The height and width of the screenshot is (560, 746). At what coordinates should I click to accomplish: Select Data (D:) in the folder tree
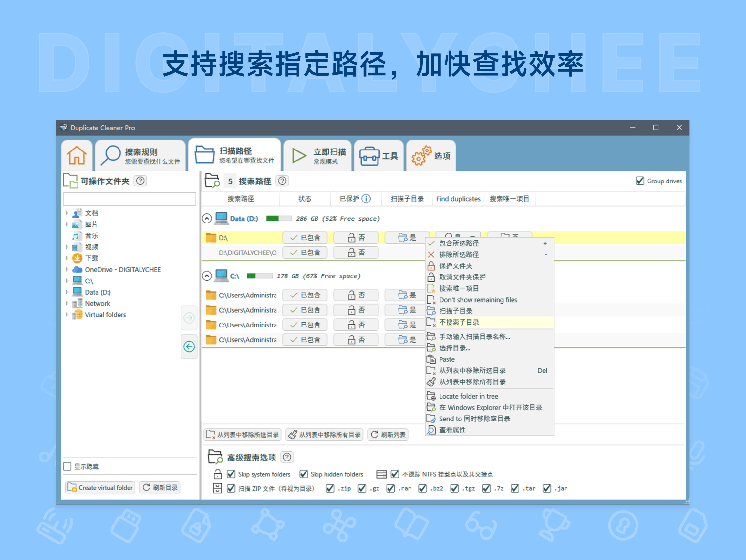[x=98, y=292]
